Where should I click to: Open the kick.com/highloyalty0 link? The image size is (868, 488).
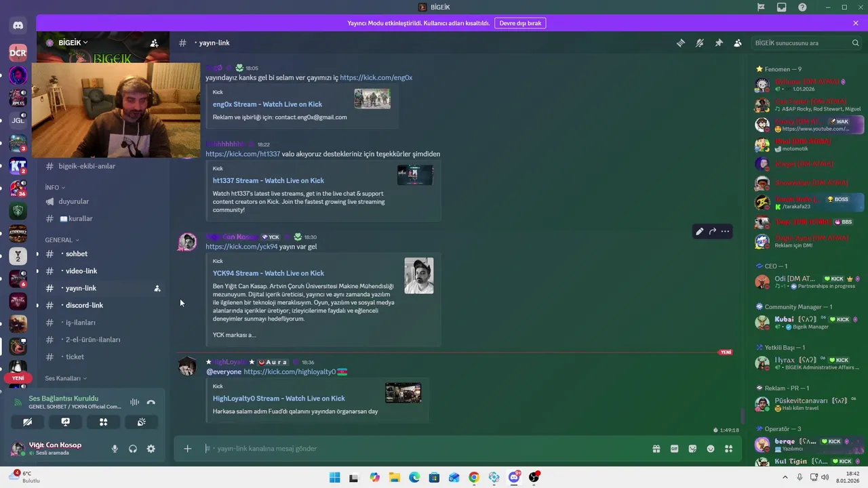tap(290, 372)
